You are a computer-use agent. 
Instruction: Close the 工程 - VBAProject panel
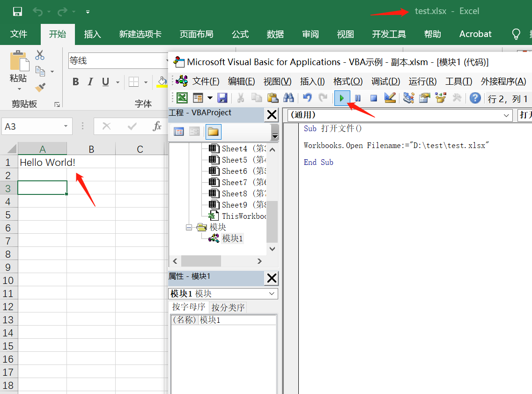[x=272, y=115]
